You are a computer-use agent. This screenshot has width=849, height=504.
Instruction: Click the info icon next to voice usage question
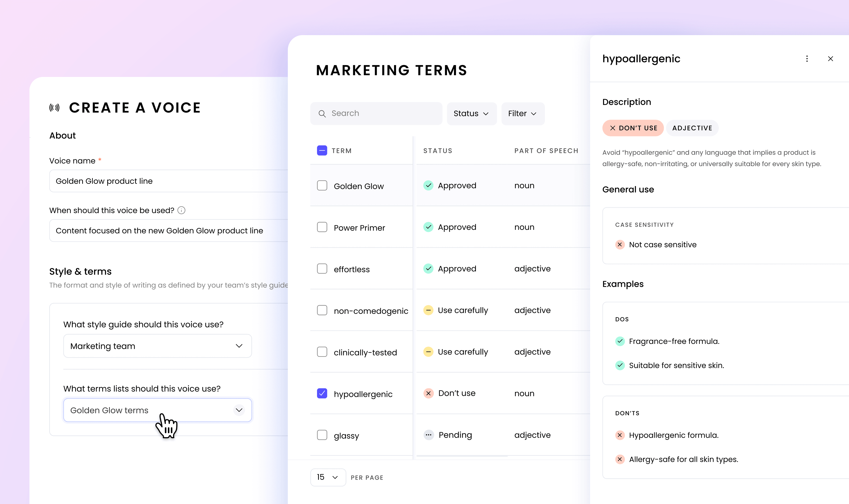(x=181, y=210)
